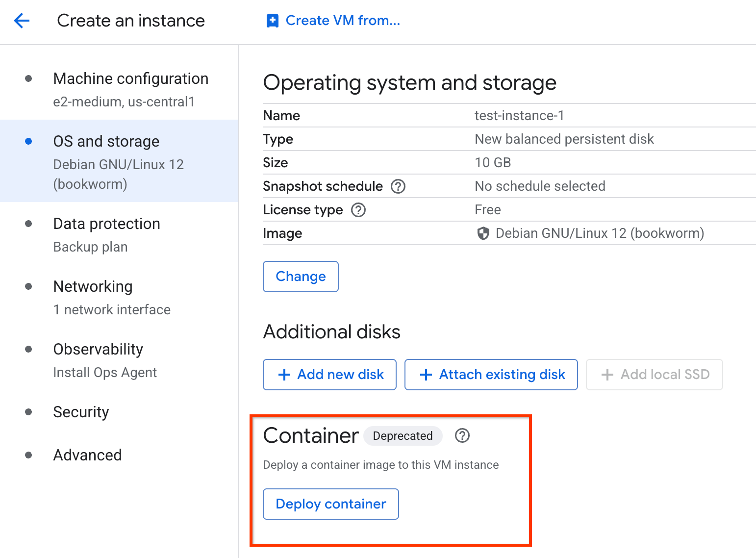This screenshot has width=756, height=558.
Task: Click the step bullet beside Security
Action: (28, 412)
